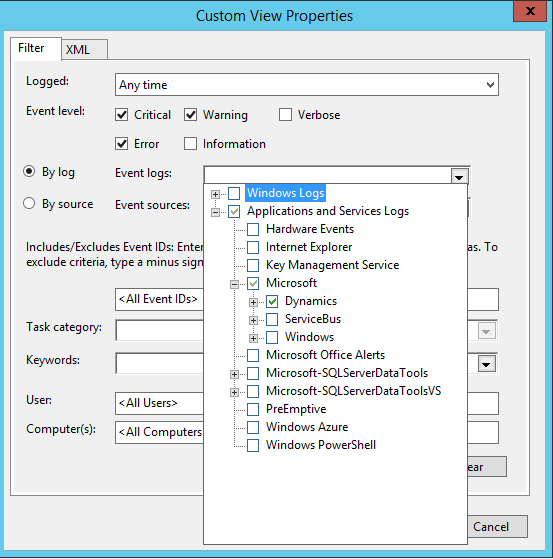This screenshot has width=553, height=559.
Task: Check the PreEmptive log checkbox
Action: point(253,409)
